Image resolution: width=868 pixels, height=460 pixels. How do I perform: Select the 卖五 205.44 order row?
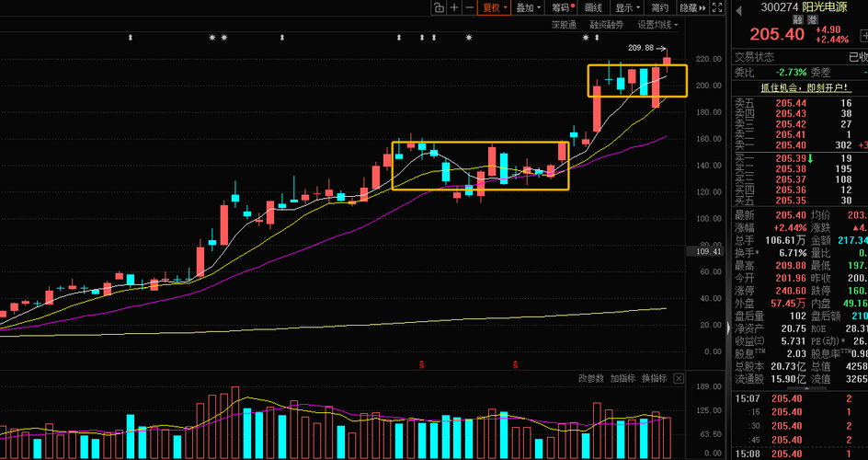[800, 103]
